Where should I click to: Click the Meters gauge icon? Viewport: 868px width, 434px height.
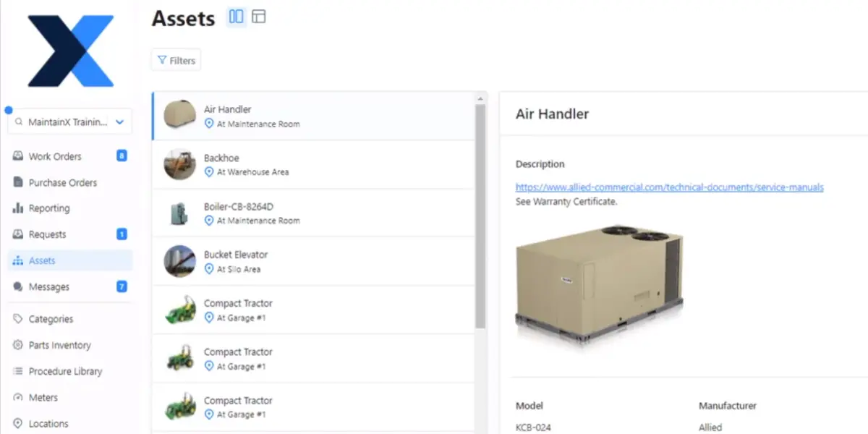click(18, 398)
